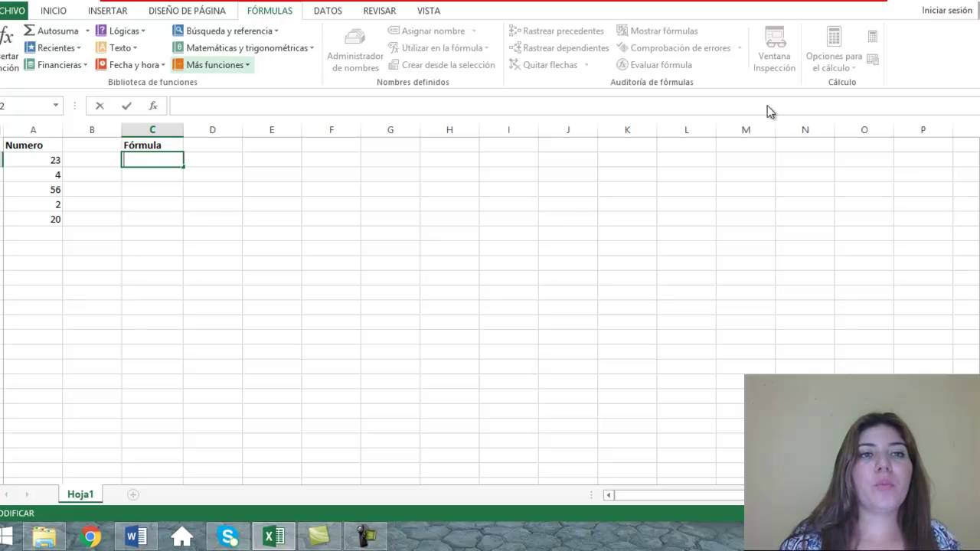Click the horizontal scrollbar left arrow

[609, 495]
